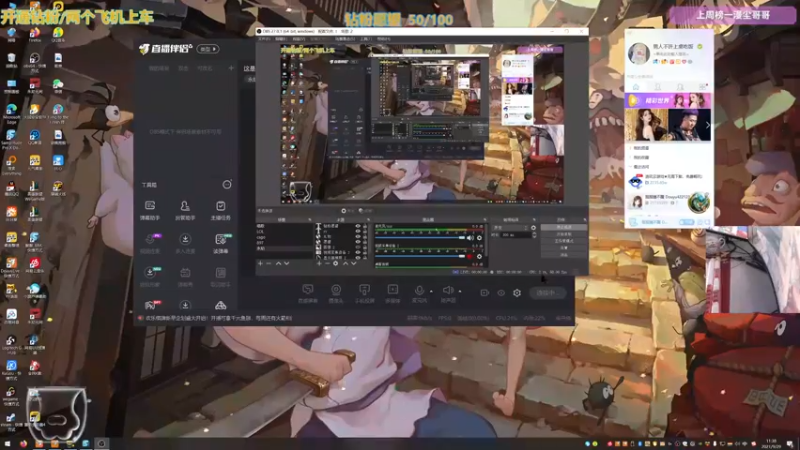Expand the first channel group in chat client
The width and height of the screenshot is (800, 450).
(641, 148)
